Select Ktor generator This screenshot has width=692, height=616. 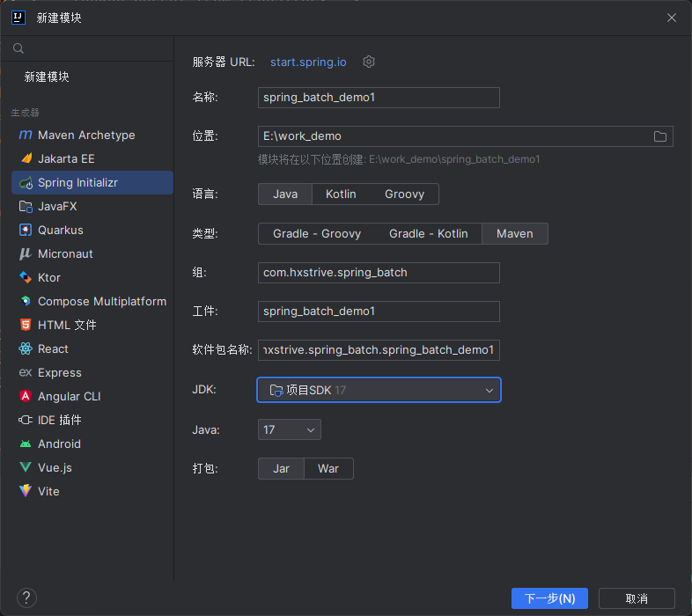92,277
